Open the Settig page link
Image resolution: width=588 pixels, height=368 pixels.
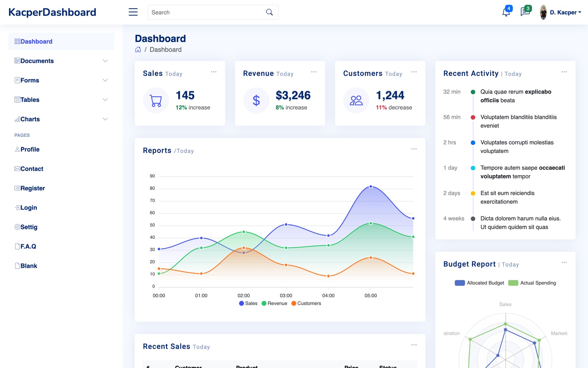coord(61,227)
